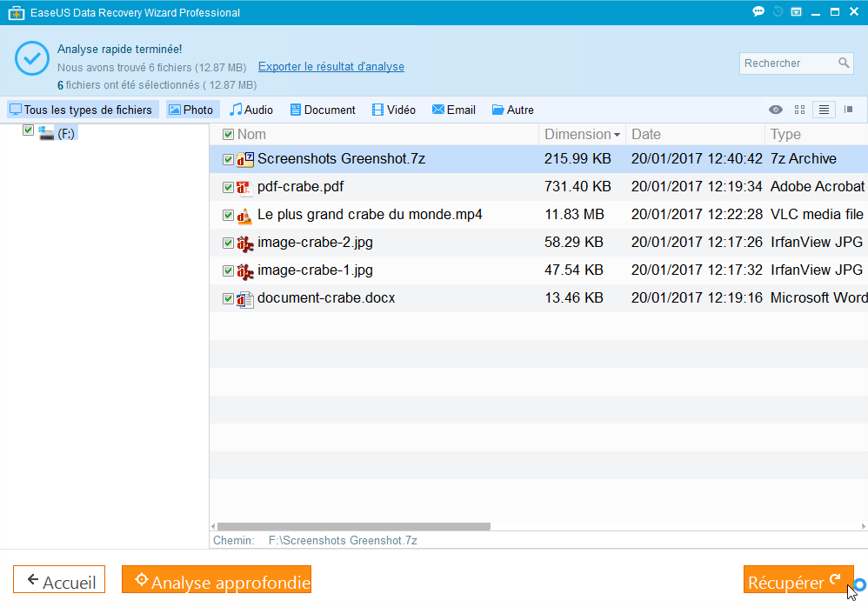Filter results by Document
The width and height of the screenshot is (868, 607).
[323, 110]
